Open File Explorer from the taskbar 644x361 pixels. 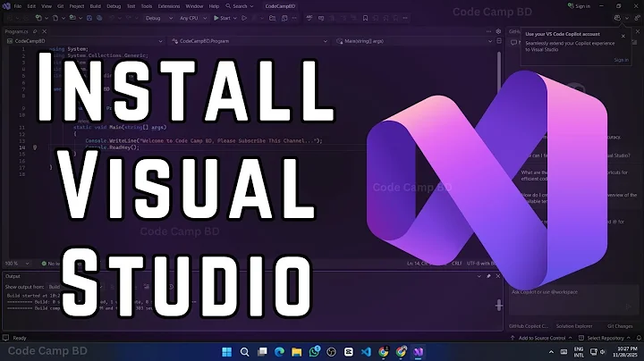click(x=297, y=352)
